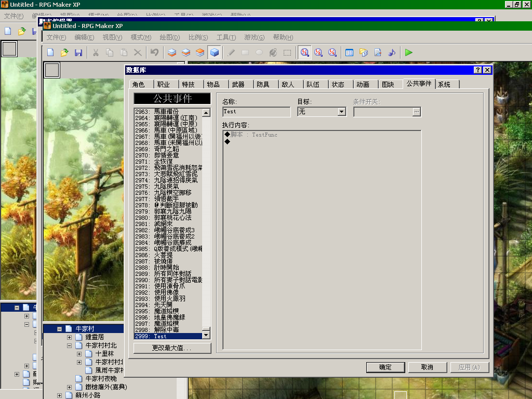Collapse the 牛家村 map tree node

[x=59, y=329]
